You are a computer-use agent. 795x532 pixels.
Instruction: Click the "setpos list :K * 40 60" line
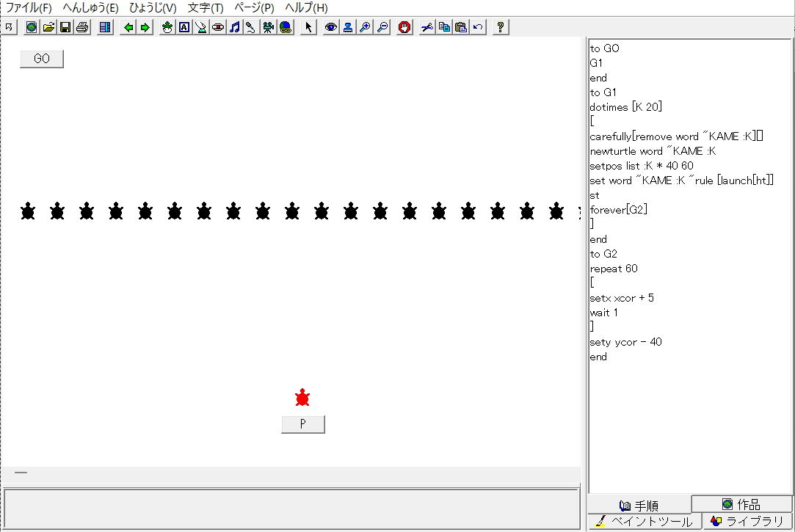(642, 166)
